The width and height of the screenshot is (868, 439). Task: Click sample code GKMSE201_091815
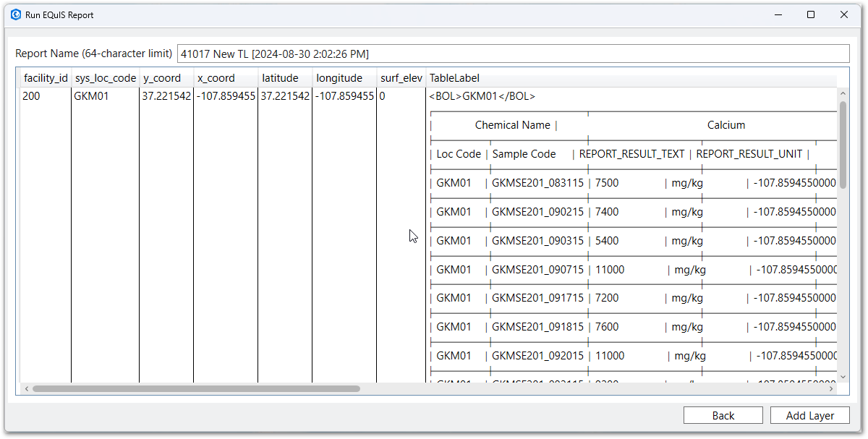click(x=537, y=327)
